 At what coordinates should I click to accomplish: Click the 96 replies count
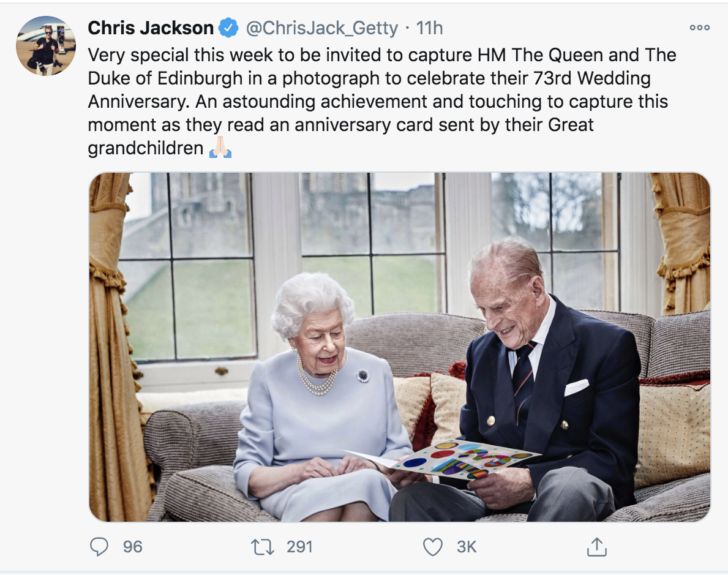132,546
